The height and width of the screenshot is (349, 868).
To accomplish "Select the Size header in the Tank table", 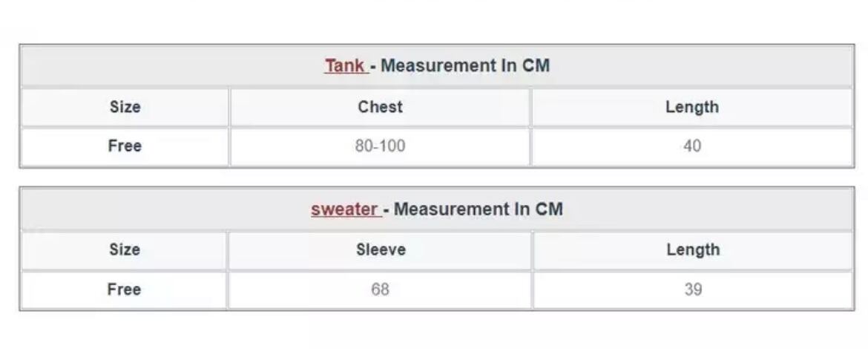I will click(x=125, y=107).
